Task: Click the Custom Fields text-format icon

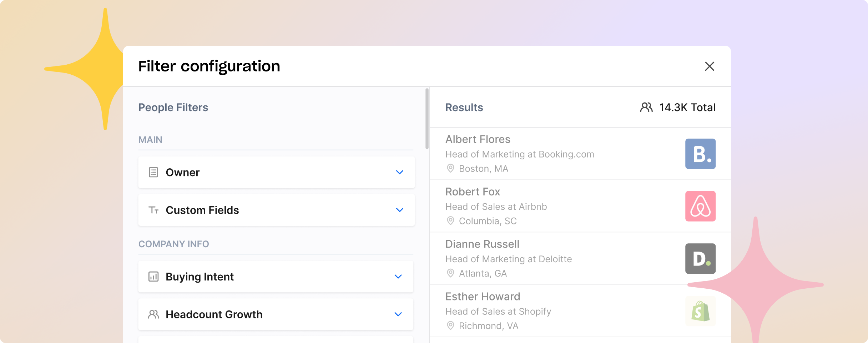Action: [x=153, y=210]
